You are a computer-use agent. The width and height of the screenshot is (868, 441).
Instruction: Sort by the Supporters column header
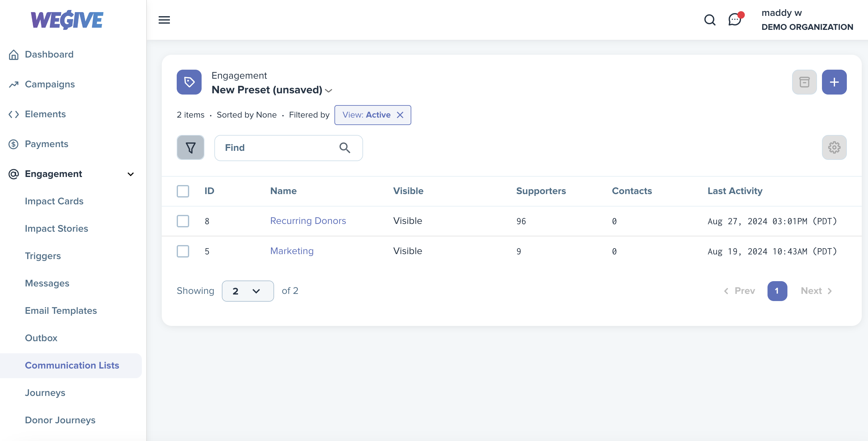click(541, 191)
